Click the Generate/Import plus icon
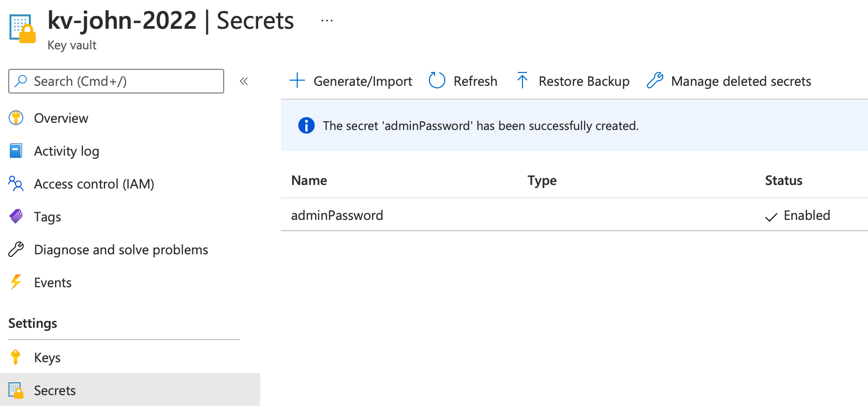Image resolution: width=868 pixels, height=410 pixels. coord(297,81)
